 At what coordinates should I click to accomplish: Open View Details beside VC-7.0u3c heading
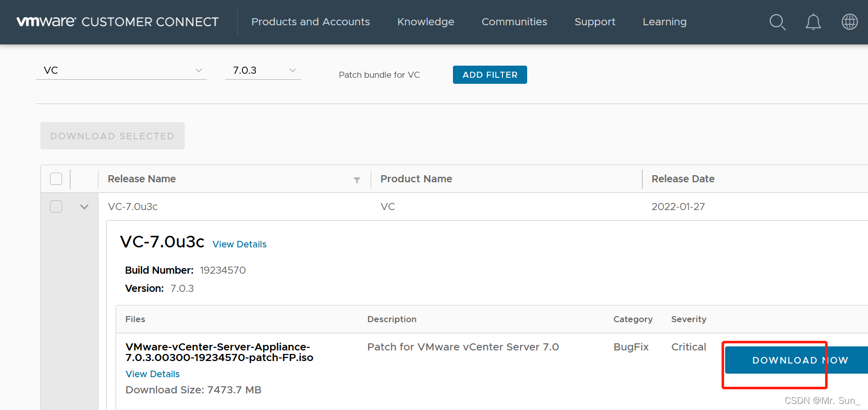[x=239, y=244]
